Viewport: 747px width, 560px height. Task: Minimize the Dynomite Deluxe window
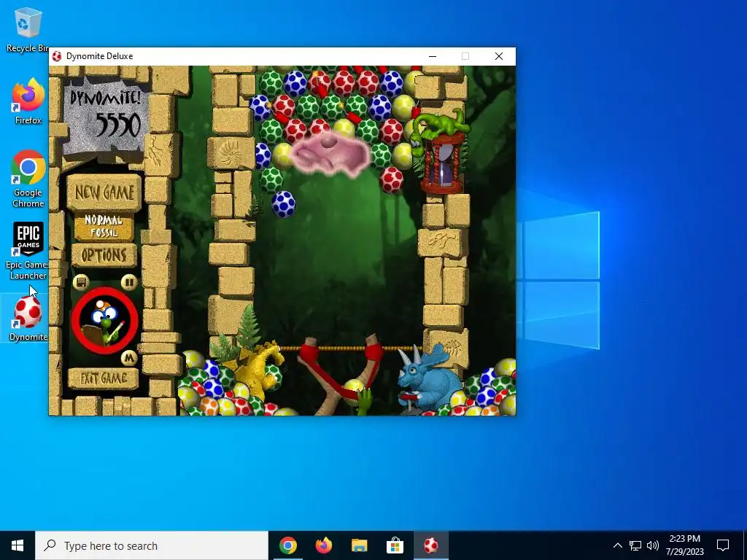(x=433, y=56)
